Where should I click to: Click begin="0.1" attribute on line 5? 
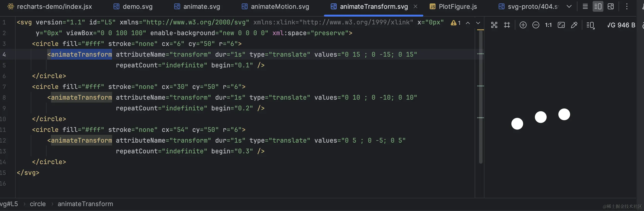232,65
